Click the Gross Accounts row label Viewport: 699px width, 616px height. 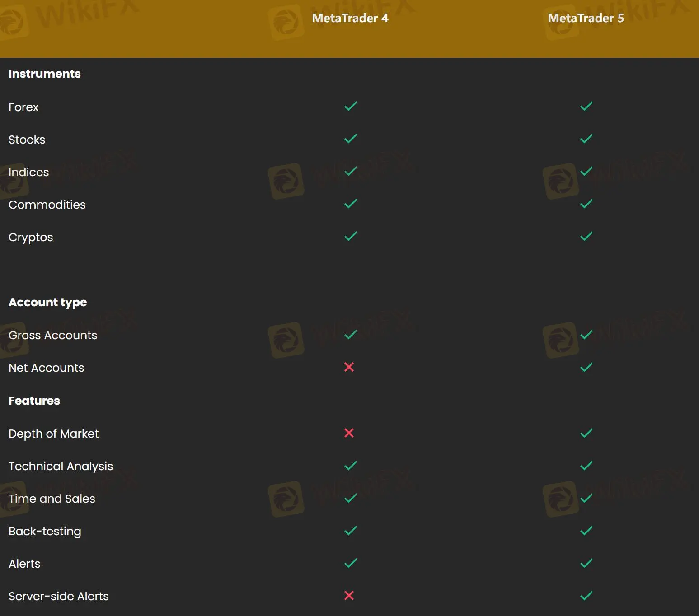(x=53, y=335)
